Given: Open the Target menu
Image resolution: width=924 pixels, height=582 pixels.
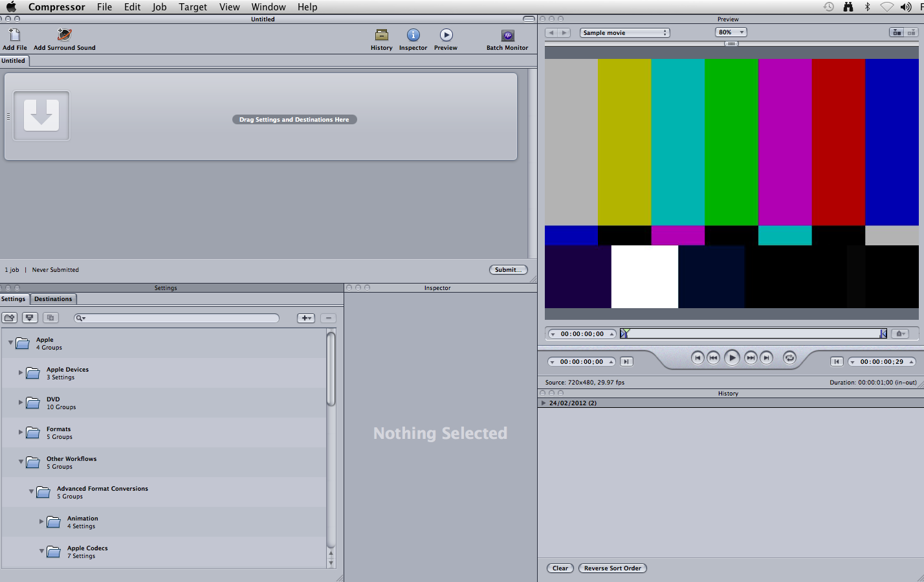Looking at the screenshot, I should click(193, 7).
